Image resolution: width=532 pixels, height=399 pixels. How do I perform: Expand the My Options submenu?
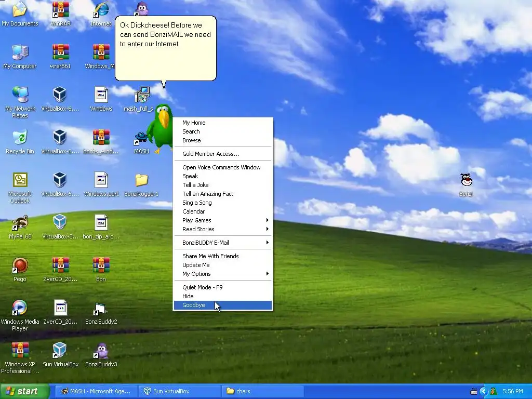223,274
